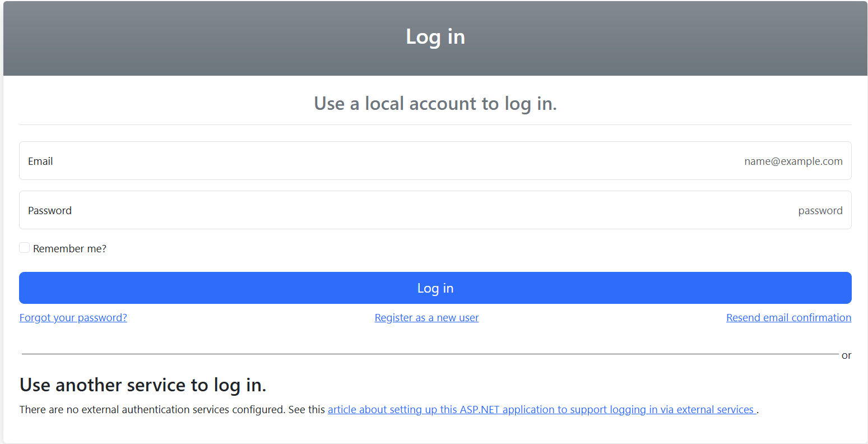
Task: Click the "or" separator text
Action: [846, 355]
